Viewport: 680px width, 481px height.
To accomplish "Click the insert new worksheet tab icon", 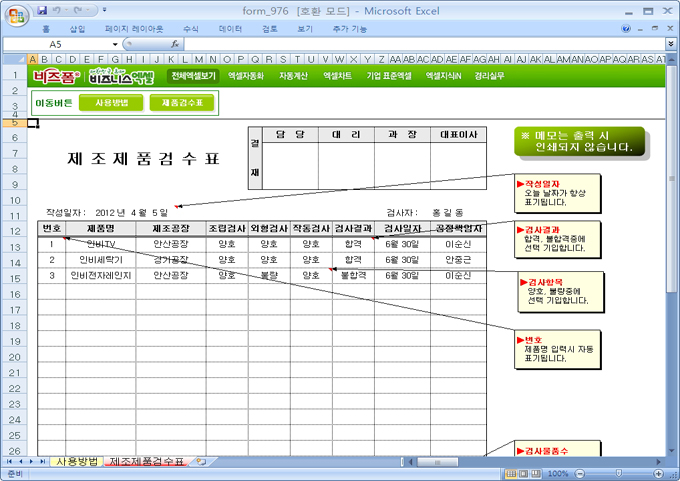I will coord(201,462).
